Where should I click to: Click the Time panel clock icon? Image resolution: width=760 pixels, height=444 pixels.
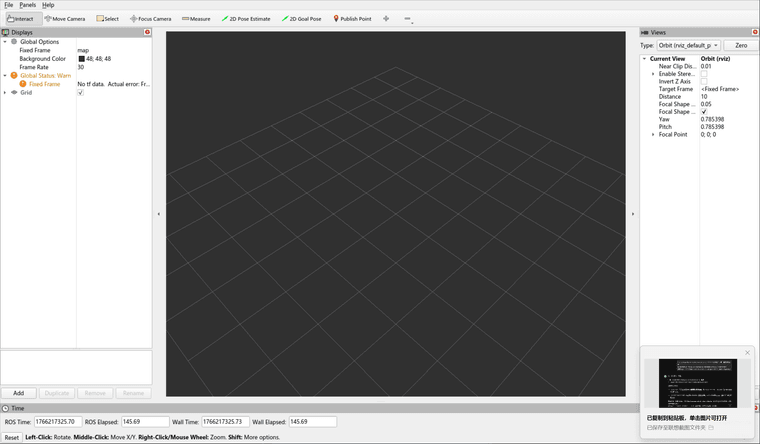point(5,408)
